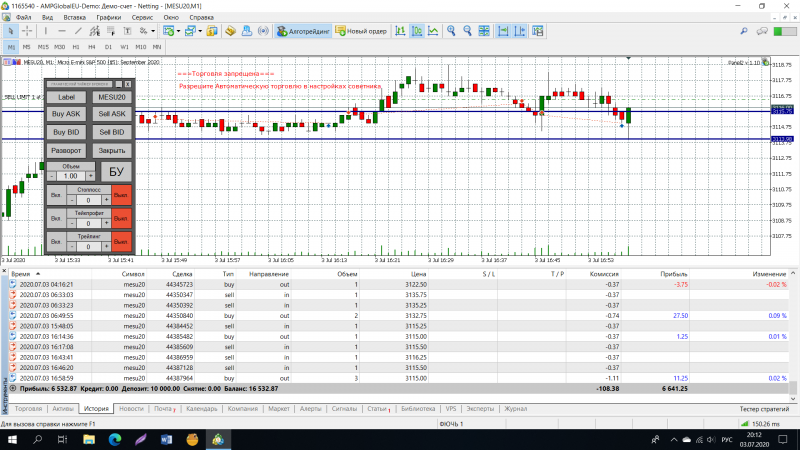800x450 pixels.
Task: Open the Графики menu
Action: click(109, 17)
